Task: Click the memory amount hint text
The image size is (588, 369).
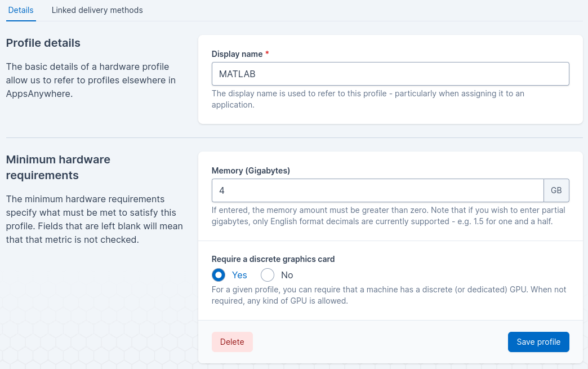Action: [x=388, y=216]
